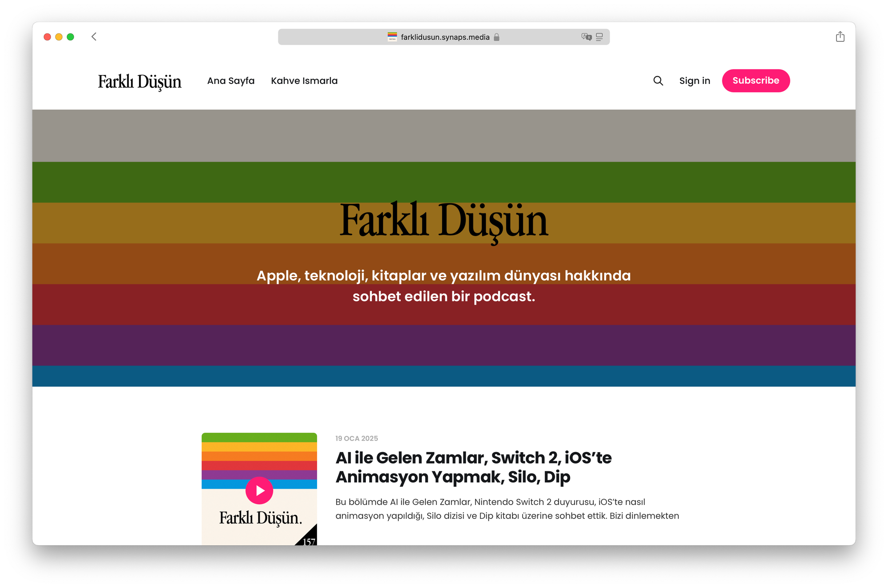
Task: Click the yellow minimize window button
Action: (x=59, y=37)
